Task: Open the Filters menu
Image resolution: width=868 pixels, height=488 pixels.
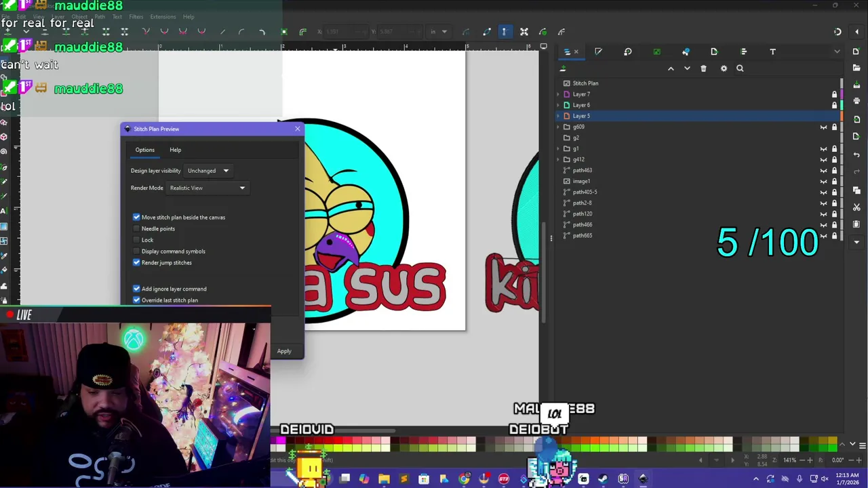Action: pos(136,17)
